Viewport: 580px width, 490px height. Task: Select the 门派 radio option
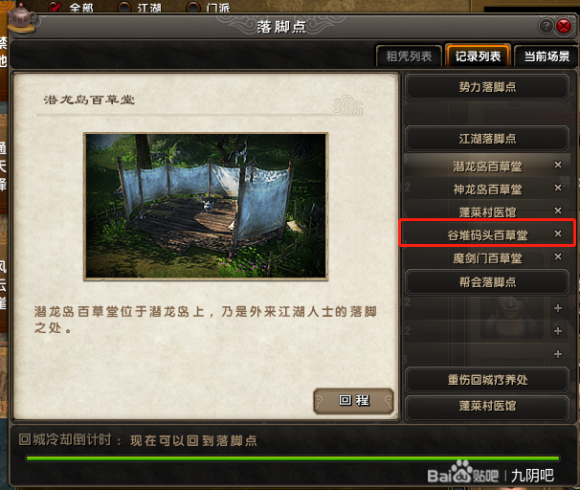(x=193, y=7)
